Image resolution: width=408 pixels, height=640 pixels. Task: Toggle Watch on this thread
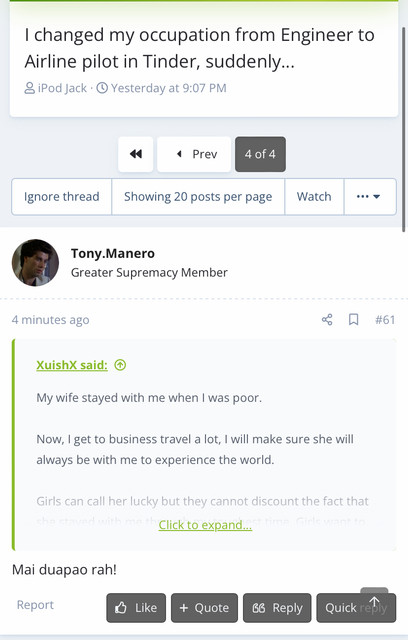[x=314, y=197]
